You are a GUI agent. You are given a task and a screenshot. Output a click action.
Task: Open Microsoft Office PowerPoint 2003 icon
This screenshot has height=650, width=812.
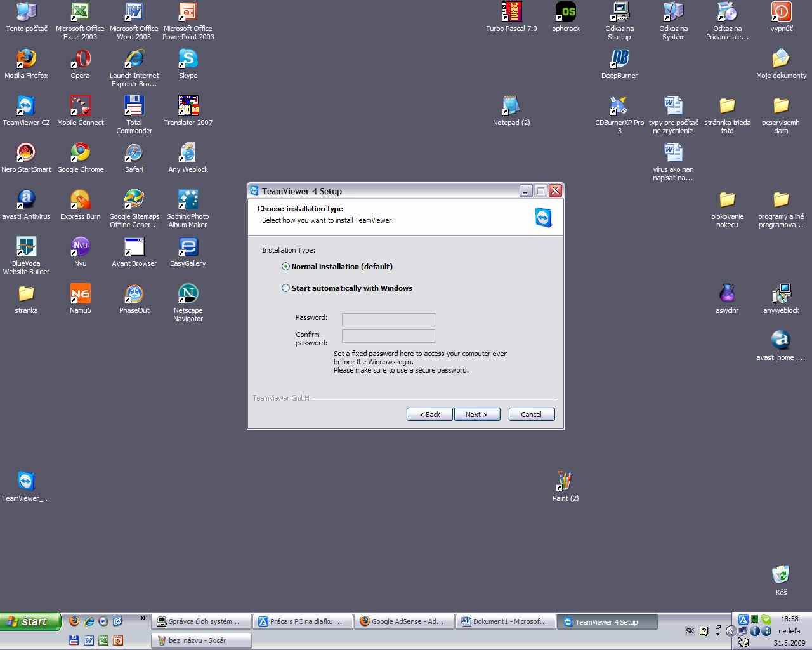[188, 12]
